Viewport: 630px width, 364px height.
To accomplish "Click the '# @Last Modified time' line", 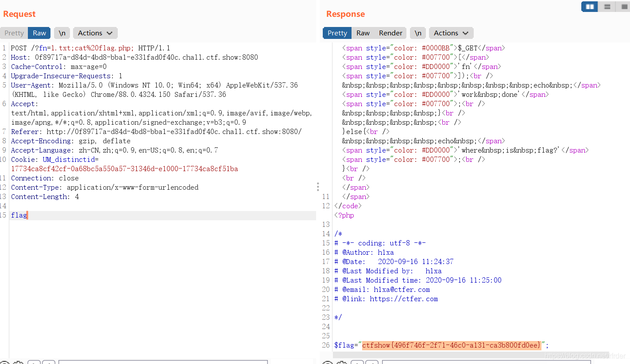I will pos(418,280).
